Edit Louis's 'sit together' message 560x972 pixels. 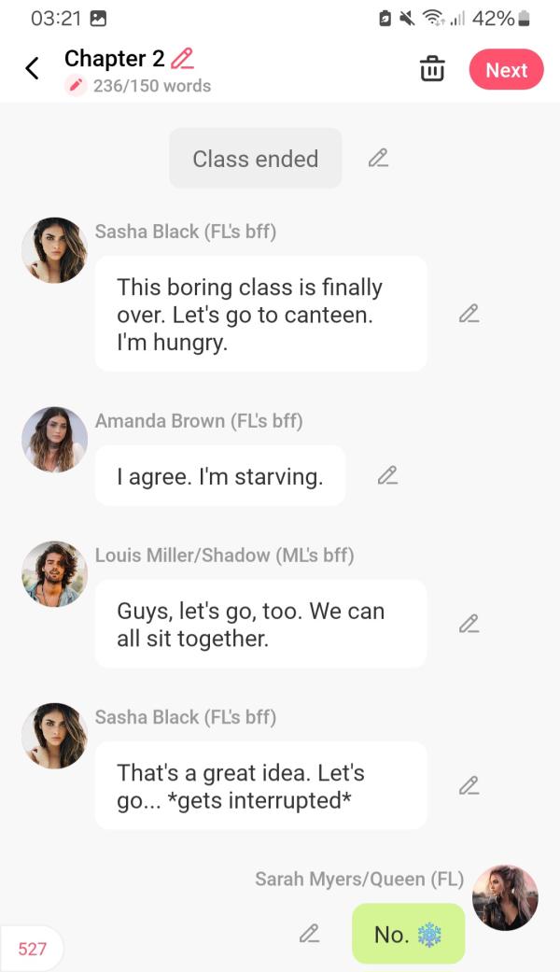(469, 624)
